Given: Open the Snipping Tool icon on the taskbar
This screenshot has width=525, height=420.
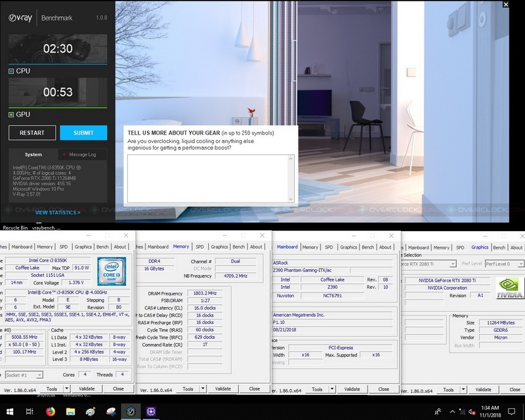Looking at the screenshot, I should [111, 411].
